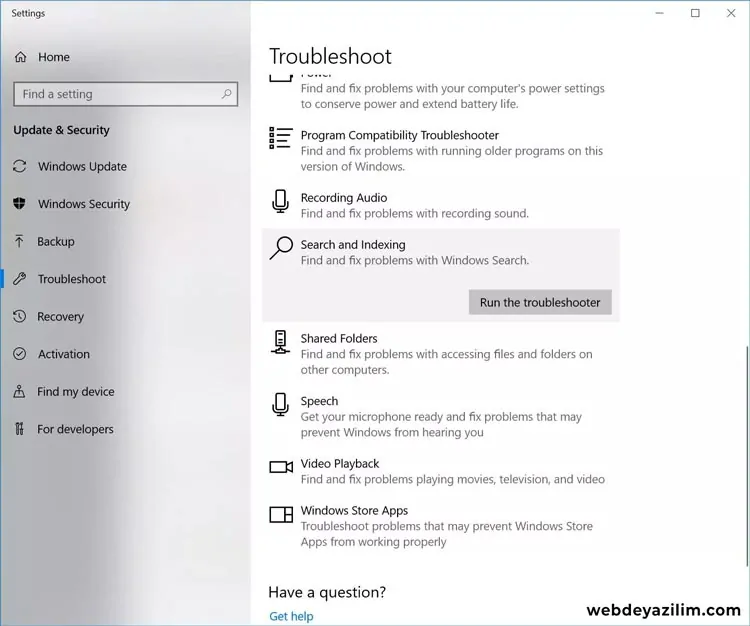Click the Recording Audio microphone icon
This screenshot has width=750, height=626.
(x=280, y=201)
